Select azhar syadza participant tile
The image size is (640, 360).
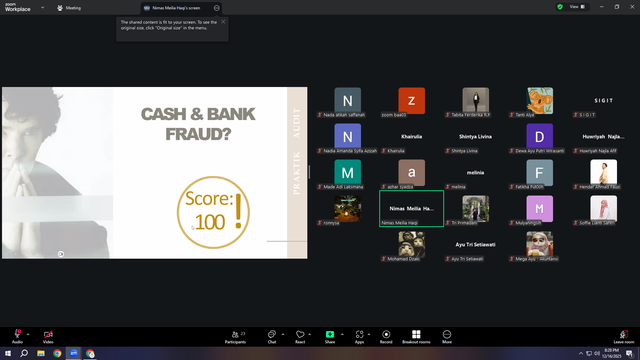tap(411, 174)
